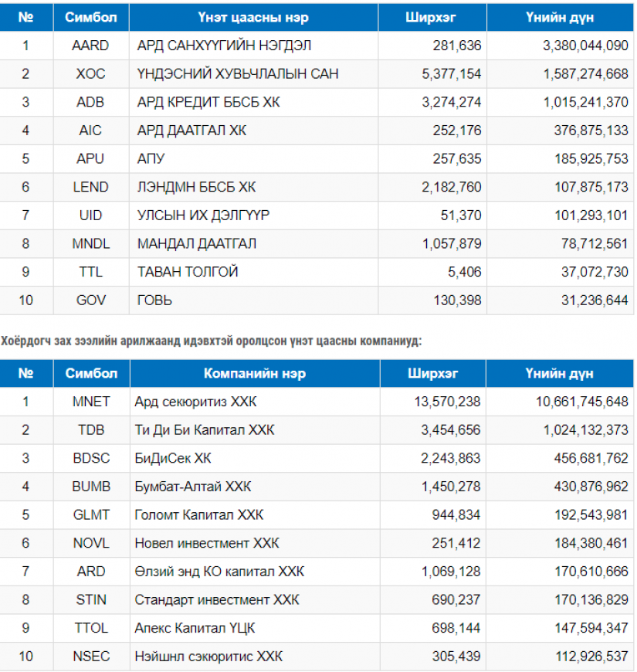The width and height of the screenshot is (637, 672).
Task: Click the value 101,293,101
Action: coord(591,216)
